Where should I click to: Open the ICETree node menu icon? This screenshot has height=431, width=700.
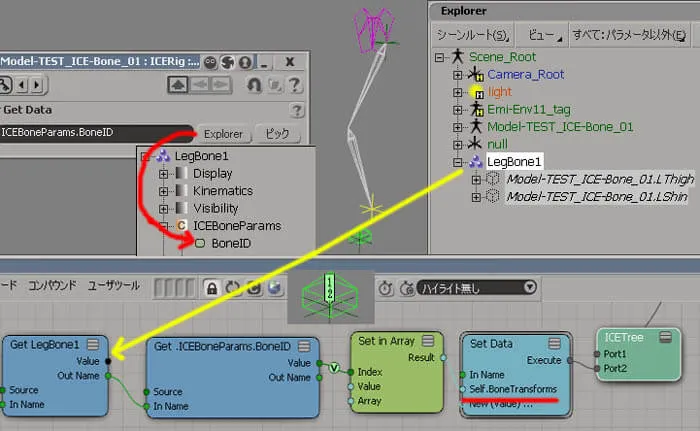coord(665,337)
